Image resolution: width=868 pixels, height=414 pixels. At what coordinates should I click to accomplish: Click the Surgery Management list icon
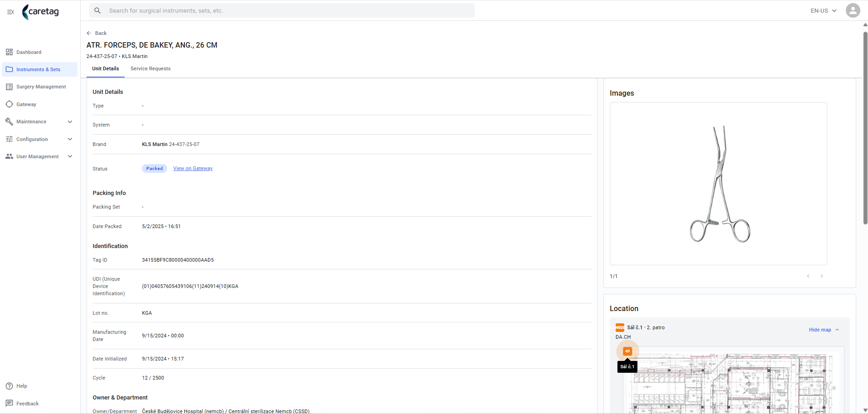pyautogui.click(x=9, y=87)
